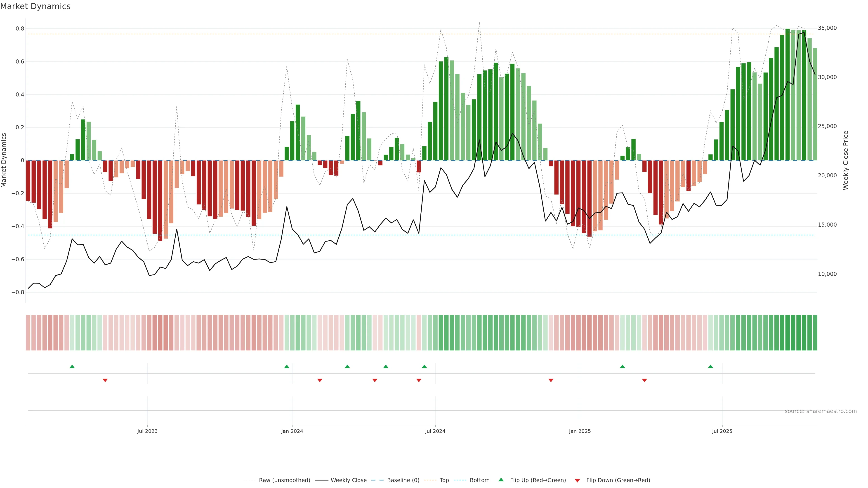Click the rightmost dark green heatmap cell

(815, 333)
